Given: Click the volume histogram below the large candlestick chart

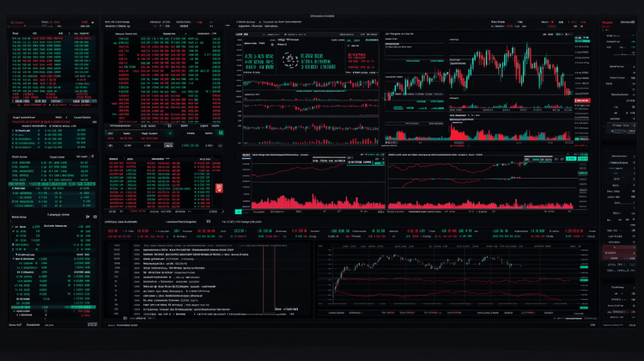Looking at the screenshot, I should 478,132.
